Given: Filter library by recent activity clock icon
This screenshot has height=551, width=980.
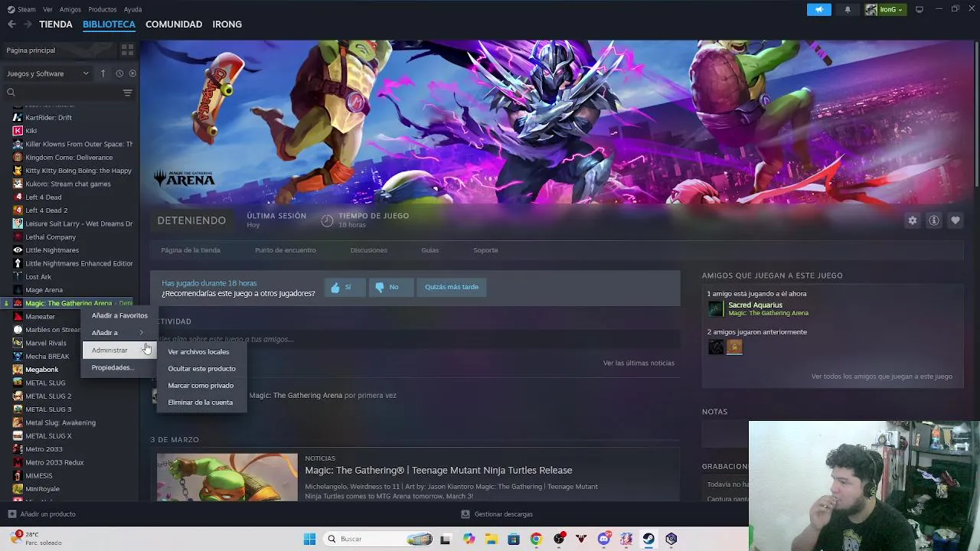Looking at the screenshot, I should 119,73.
